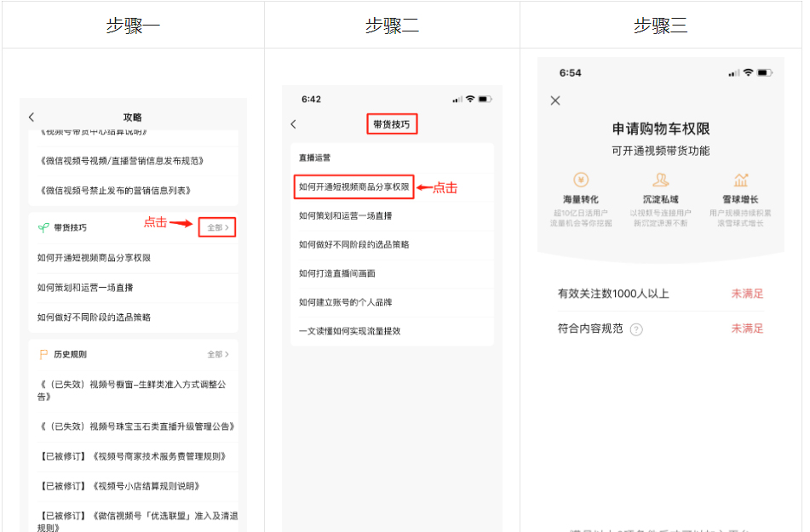The height and width of the screenshot is (532, 810).
Task: Click 未满足 status next to 有效关注数1000人以上
Action: coord(747,294)
